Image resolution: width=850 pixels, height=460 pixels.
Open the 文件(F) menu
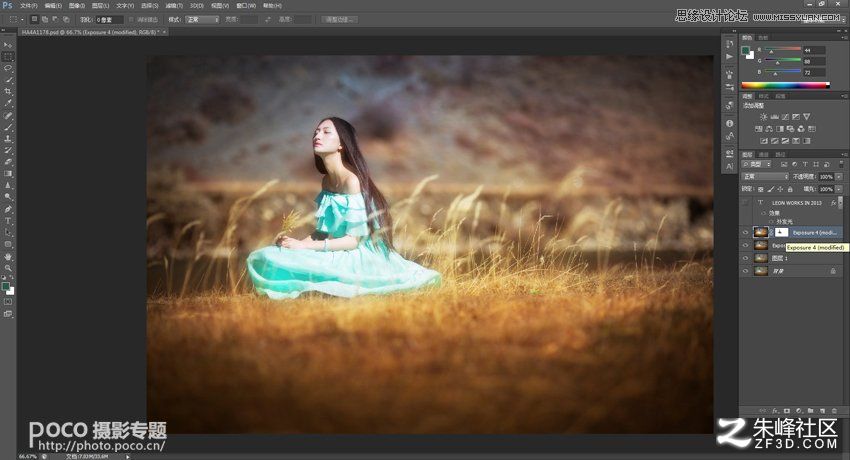28,5
